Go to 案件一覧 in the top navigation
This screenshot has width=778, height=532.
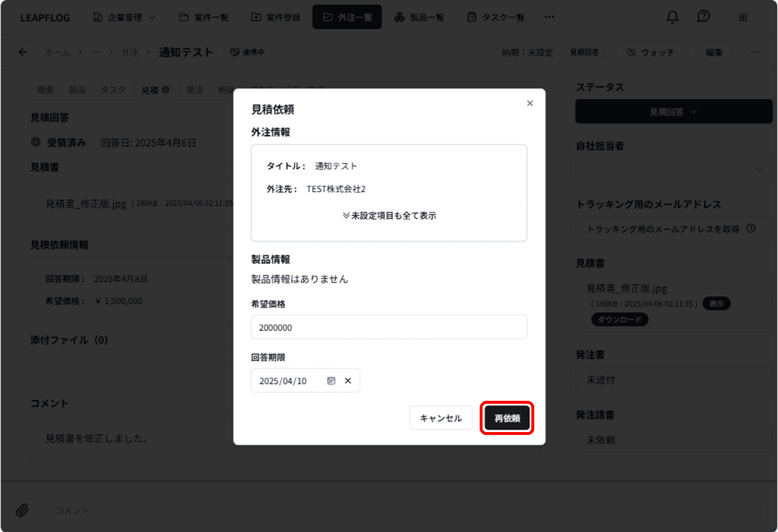[x=204, y=17]
